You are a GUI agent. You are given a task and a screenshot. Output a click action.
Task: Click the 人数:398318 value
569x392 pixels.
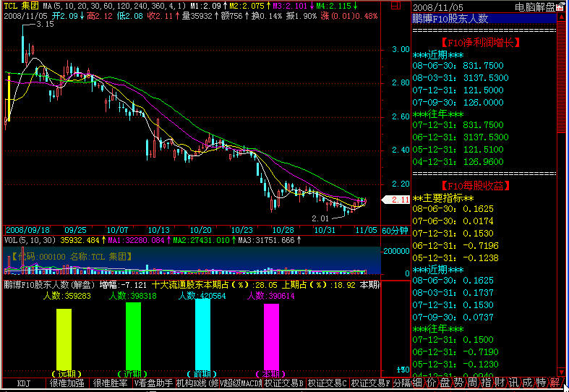coord(133,296)
